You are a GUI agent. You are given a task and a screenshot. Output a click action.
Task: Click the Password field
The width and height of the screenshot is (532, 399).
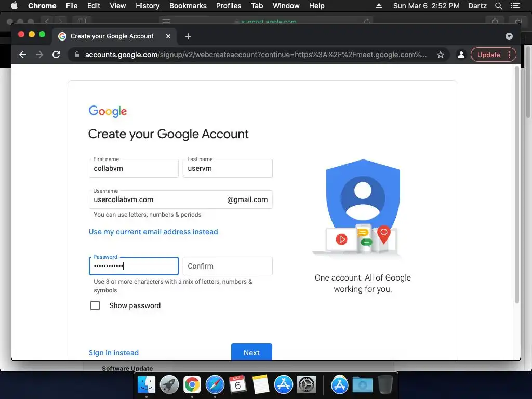point(134,266)
